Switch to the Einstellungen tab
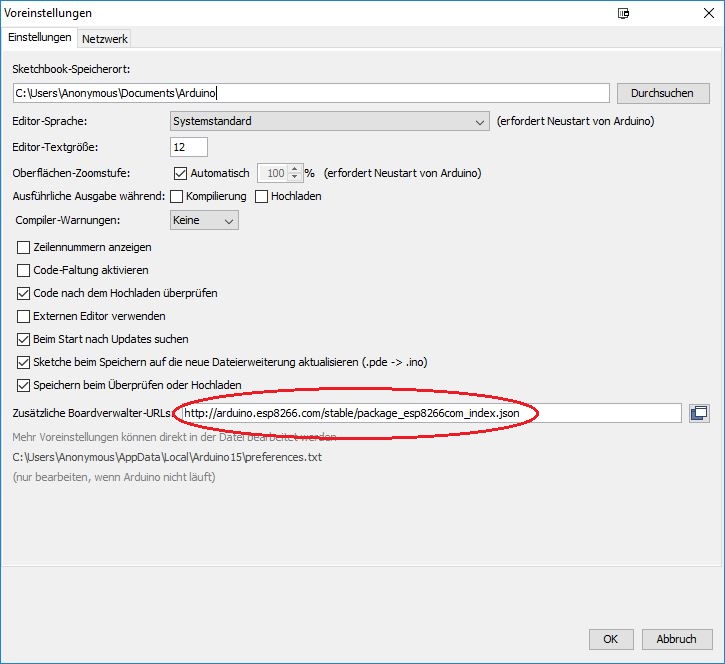725x664 pixels. 39,37
